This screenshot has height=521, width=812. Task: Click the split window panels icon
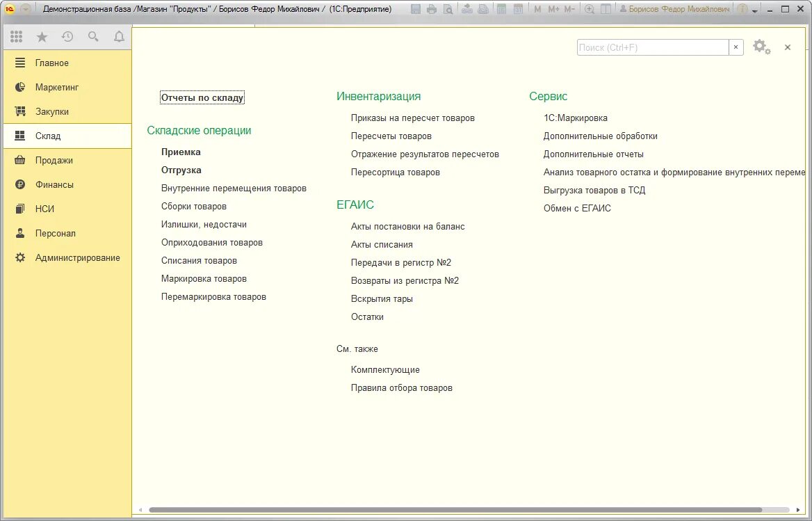(606, 9)
